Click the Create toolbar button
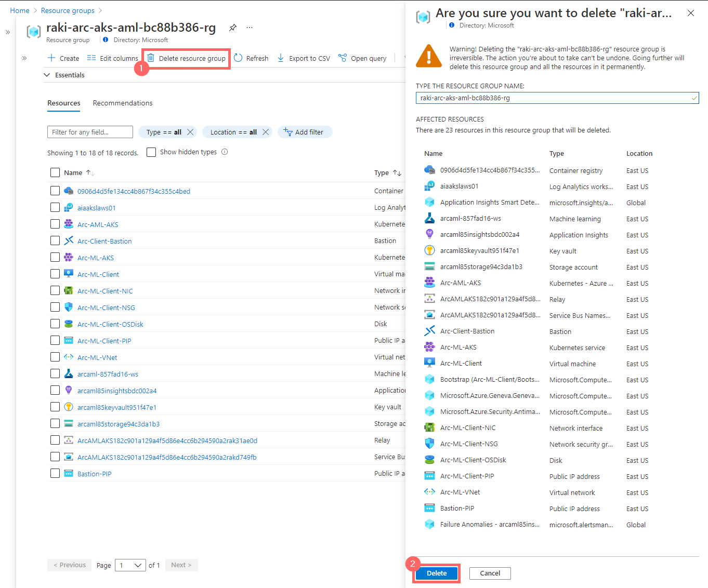Screen dimensions: 708x588 (63, 58)
